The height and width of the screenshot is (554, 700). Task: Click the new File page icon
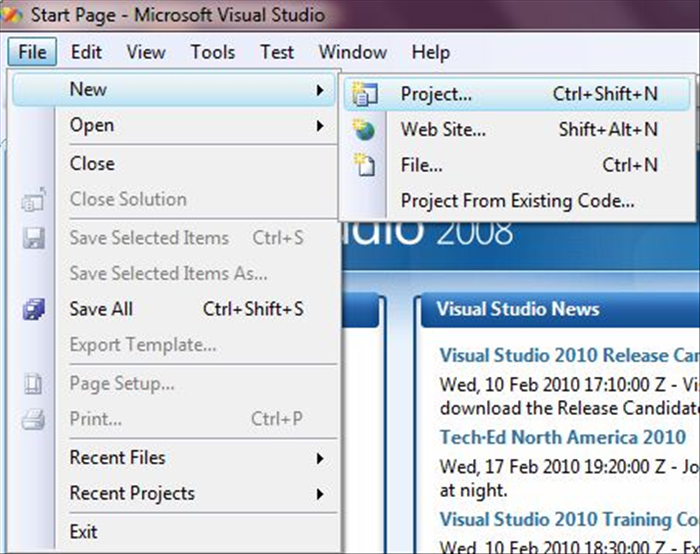coord(365,165)
